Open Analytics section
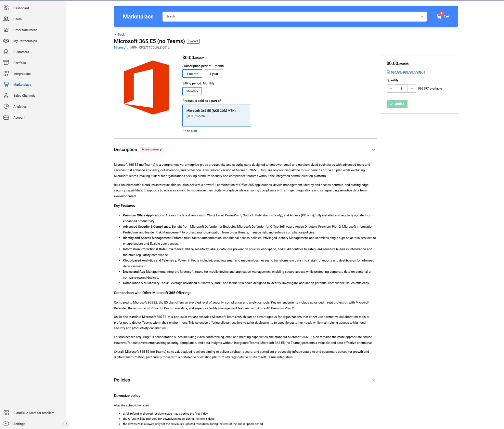The width and height of the screenshot is (504, 429). (20, 106)
